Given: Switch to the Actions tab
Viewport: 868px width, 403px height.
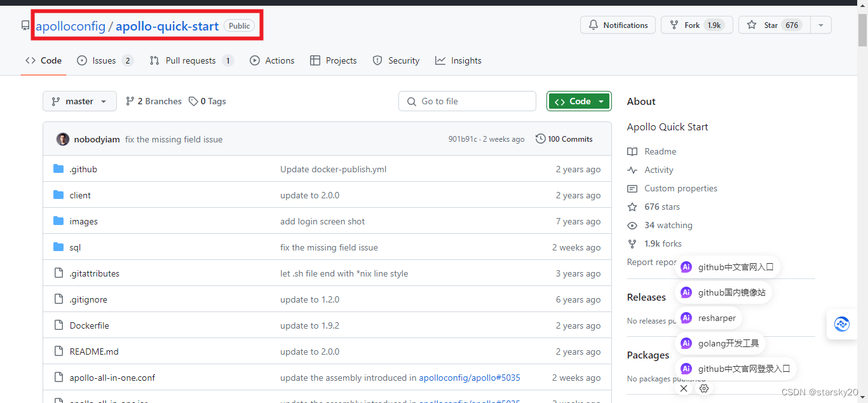Looking at the screenshot, I should 272,60.
